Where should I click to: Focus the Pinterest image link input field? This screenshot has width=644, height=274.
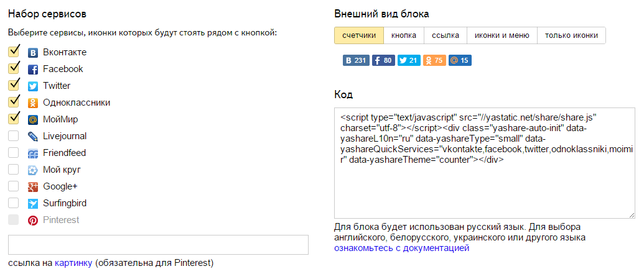158,245
